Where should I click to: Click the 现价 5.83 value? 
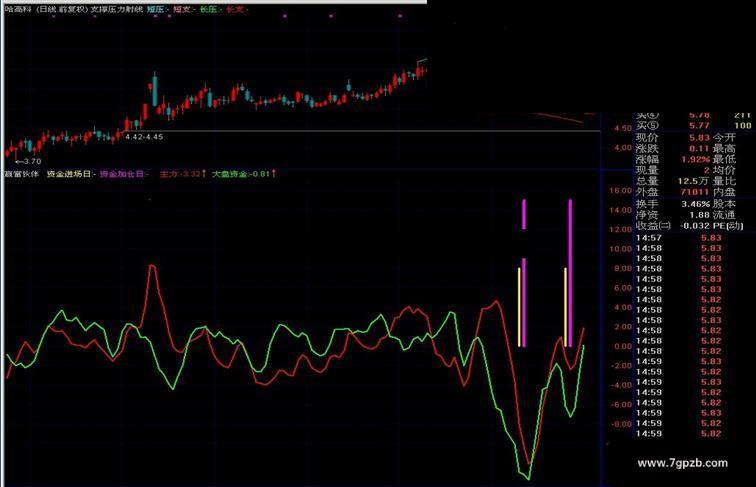tap(699, 137)
